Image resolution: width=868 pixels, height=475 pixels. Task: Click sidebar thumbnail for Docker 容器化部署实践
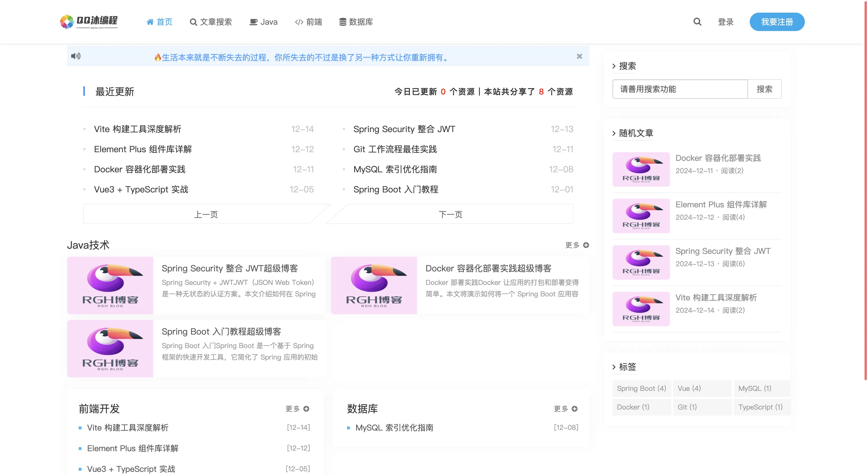tap(641, 169)
